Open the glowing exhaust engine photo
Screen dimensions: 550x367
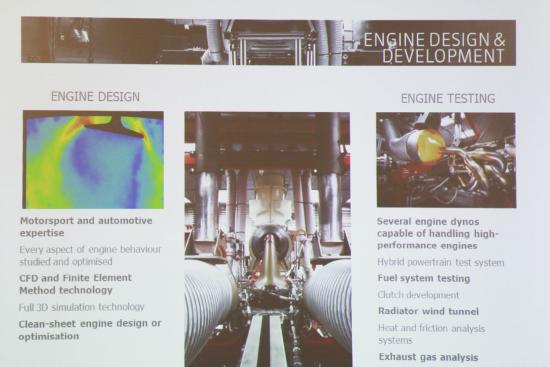pos(446,160)
